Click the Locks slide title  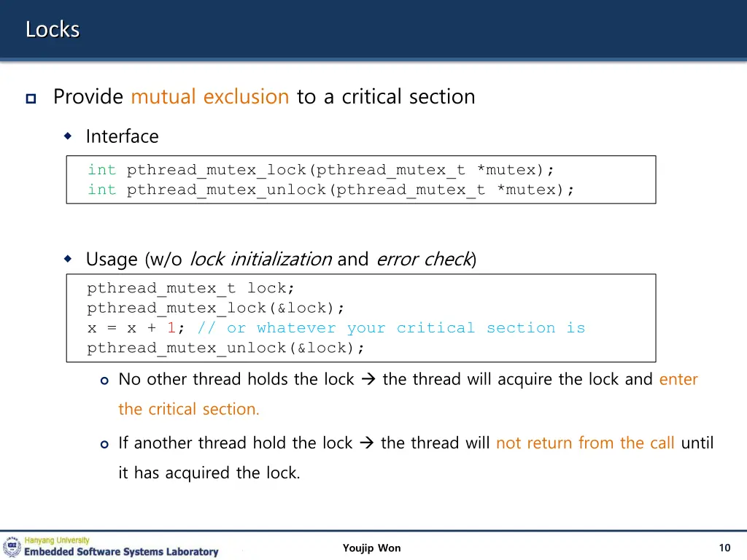coord(53,29)
